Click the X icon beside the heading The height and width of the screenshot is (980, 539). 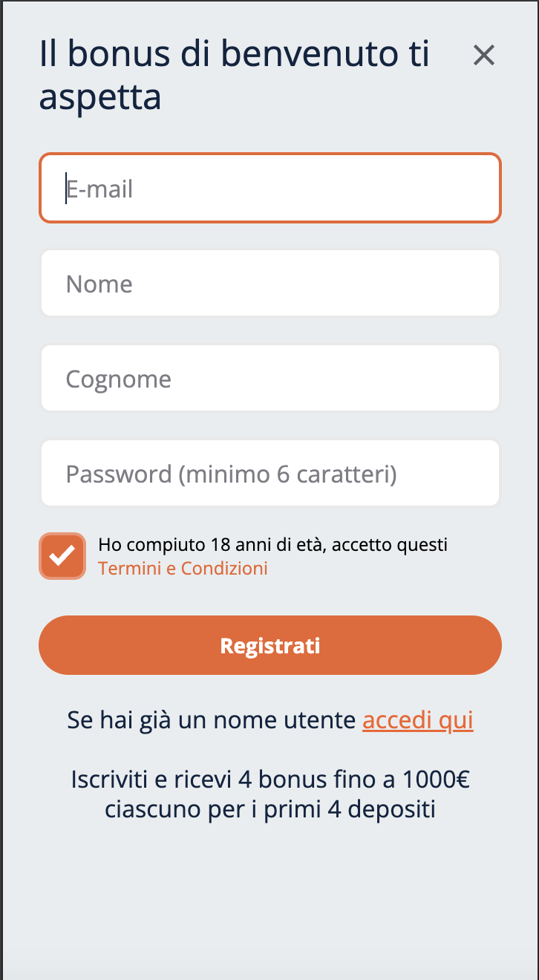coord(483,55)
